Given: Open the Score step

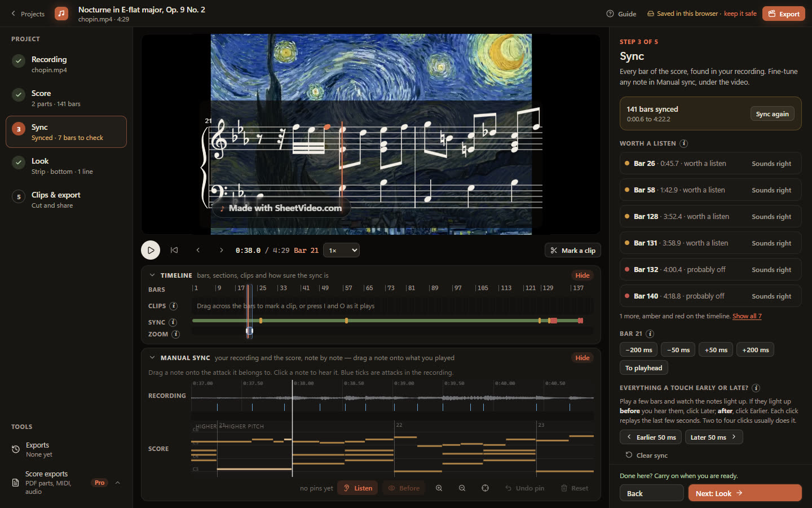Looking at the screenshot, I should (x=66, y=98).
